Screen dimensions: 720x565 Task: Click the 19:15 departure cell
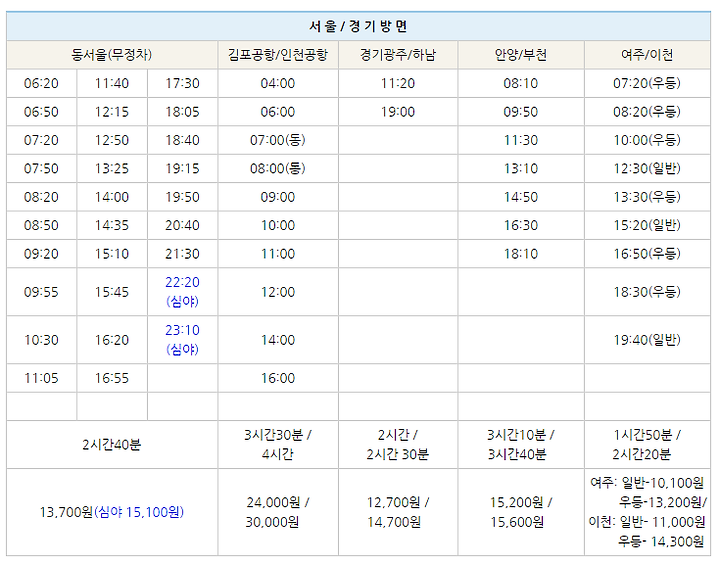tap(182, 169)
